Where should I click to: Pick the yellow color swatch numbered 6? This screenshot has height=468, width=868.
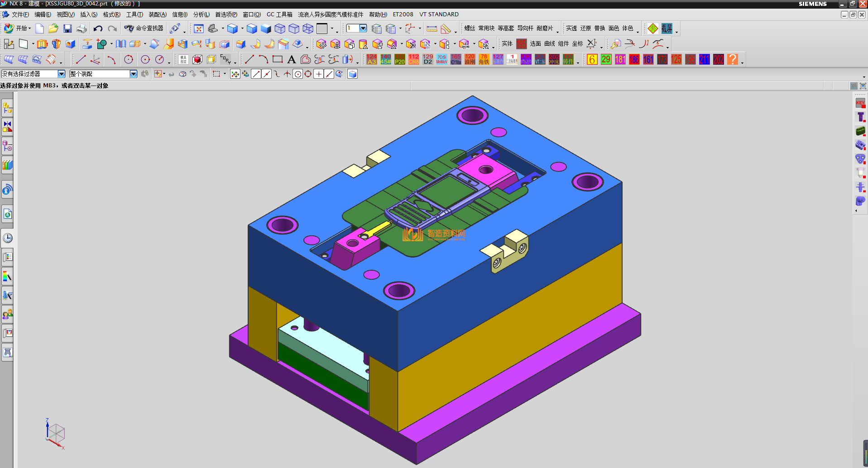click(x=592, y=59)
